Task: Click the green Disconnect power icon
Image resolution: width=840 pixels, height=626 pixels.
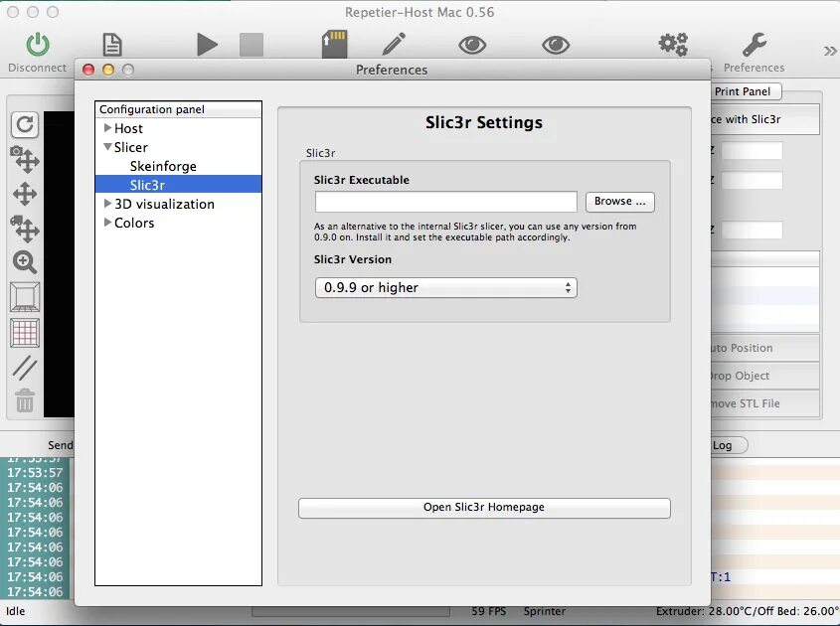Action: [x=38, y=45]
